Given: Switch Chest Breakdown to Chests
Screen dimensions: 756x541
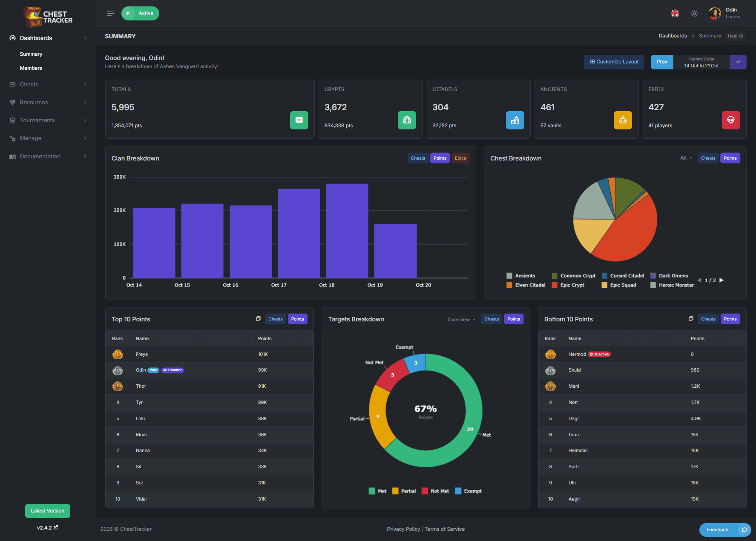Looking at the screenshot, I should (708, 158).
